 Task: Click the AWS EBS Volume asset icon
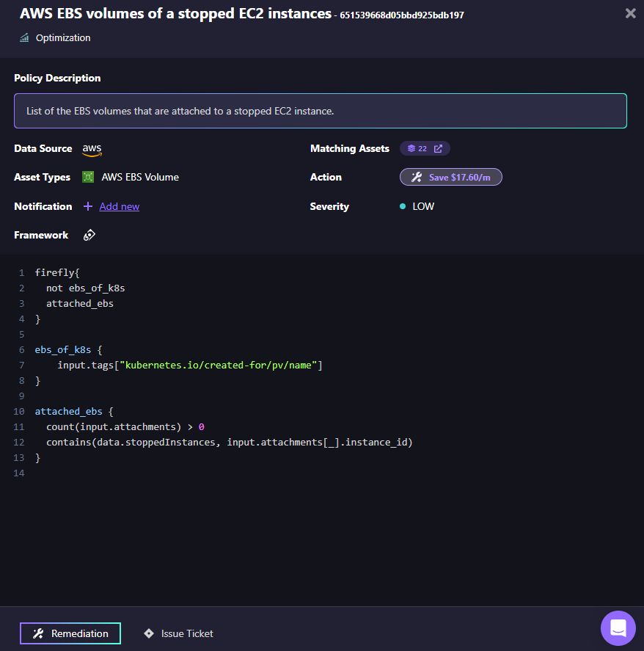pyautogui.click(x=88, y=178)
